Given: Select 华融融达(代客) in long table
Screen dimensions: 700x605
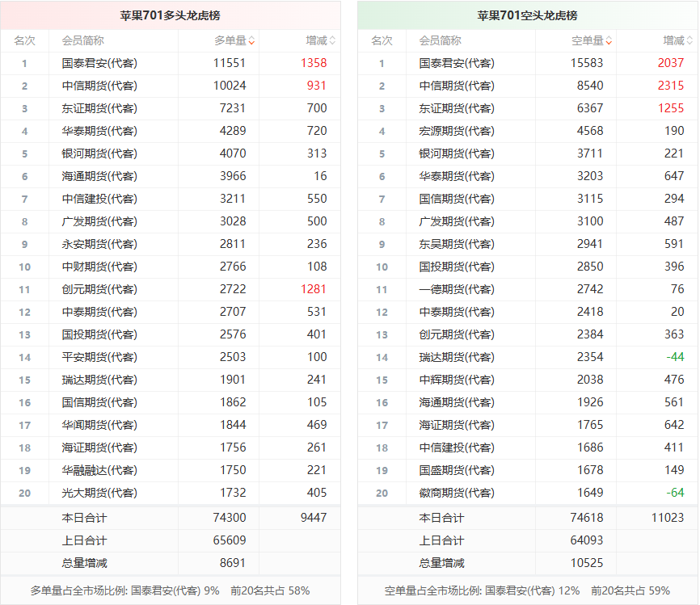Looking at the screenshot, I should click(99, 470).
